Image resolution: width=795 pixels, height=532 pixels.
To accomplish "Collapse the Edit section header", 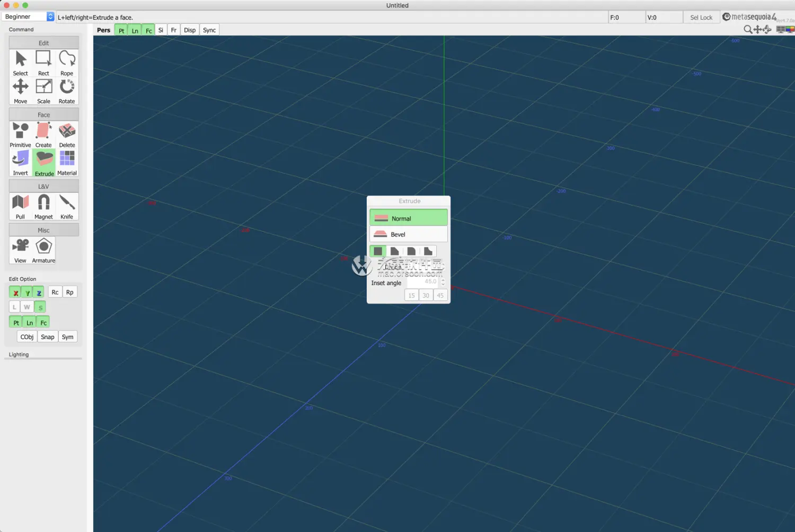I will (44, 43).
